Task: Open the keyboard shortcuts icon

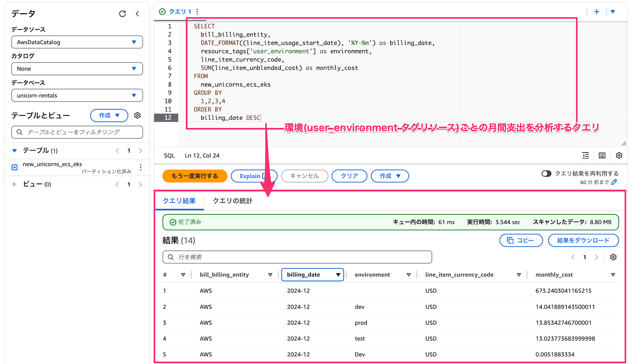Action: [602, 155]
